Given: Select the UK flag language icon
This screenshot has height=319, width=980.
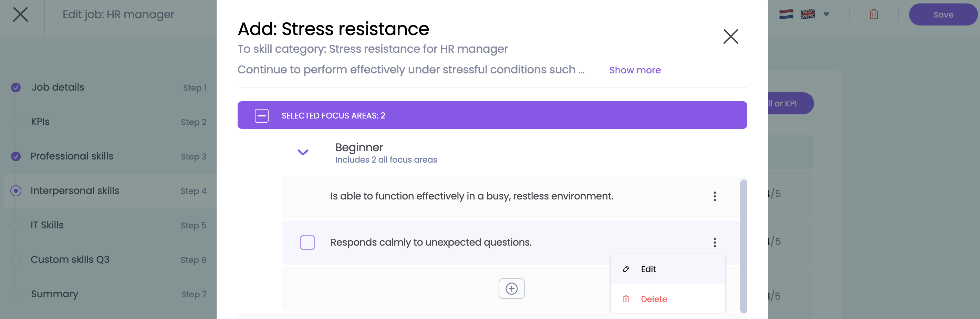Looking at the screenshot, I should [807, 14].
